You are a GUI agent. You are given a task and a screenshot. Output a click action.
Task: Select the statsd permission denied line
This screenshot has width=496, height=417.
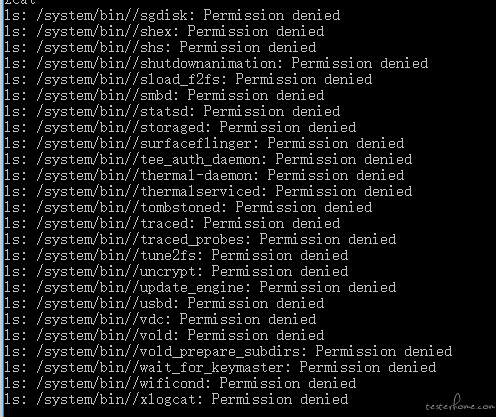click(172, 112)
